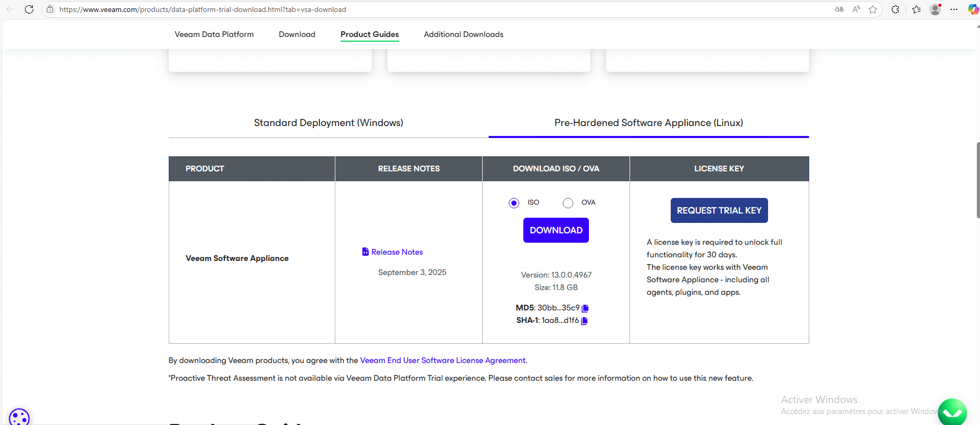Go to Additional Downloads nav item
Image resolution: width=980 pixels, height=425 pixels.
pos(463,34)
